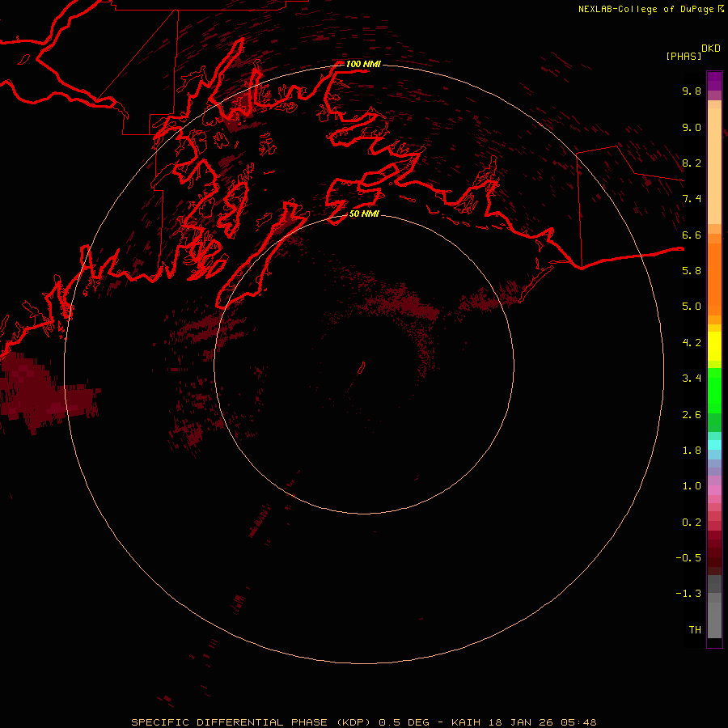
Task: Pick the gray color bar segment beside TH
Action: tap(714, 620)
